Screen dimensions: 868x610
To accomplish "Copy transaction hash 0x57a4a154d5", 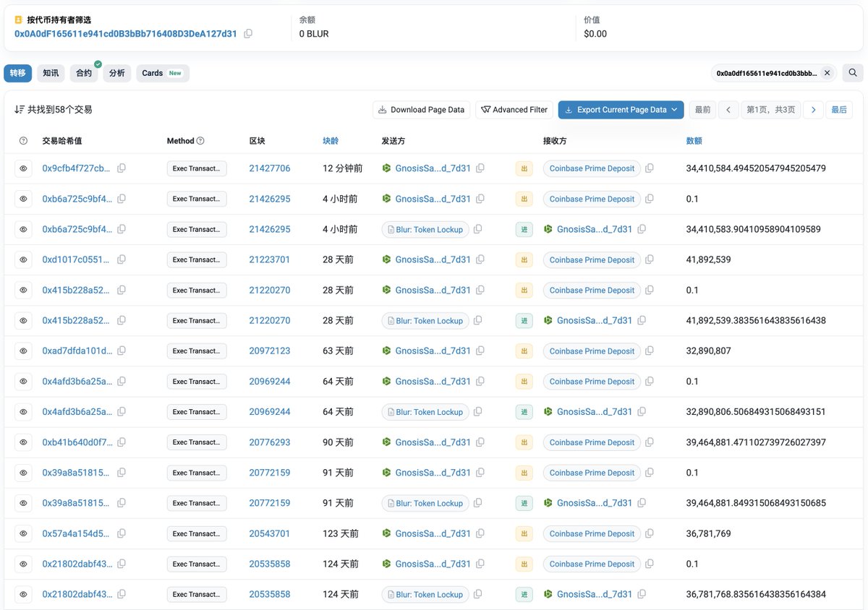I will pyautogui.click(x=122, y=533).
